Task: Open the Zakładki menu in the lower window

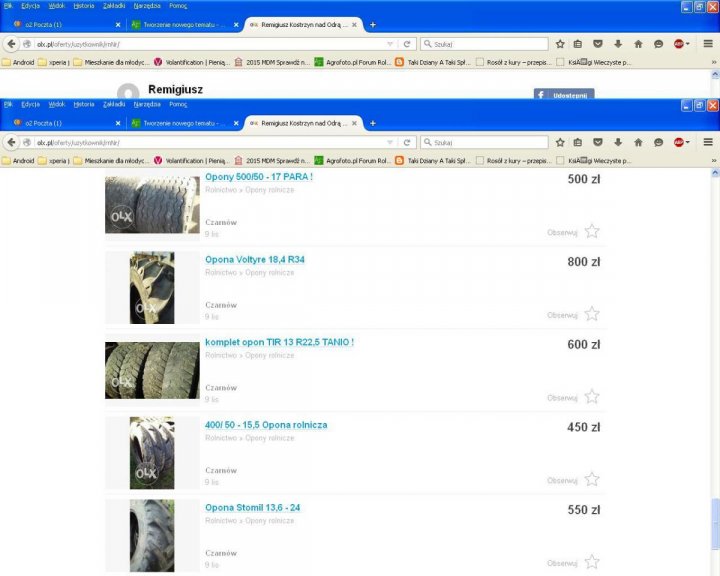Action: click(114, 104)
